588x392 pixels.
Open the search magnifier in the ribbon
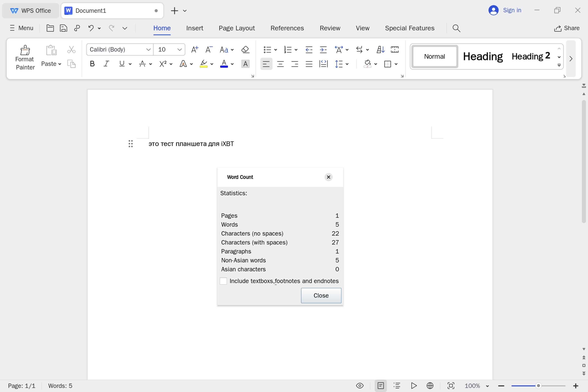456,28
